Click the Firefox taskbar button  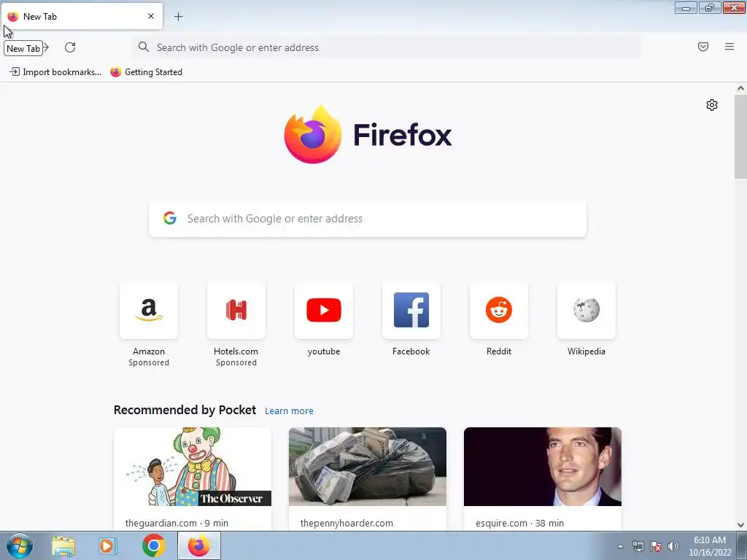click(199, 545)
